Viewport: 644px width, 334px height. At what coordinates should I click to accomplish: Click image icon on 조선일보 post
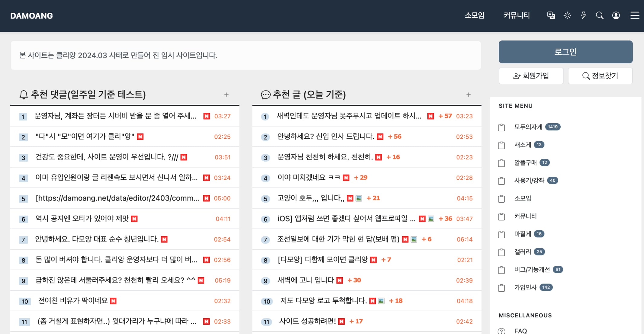pyautogui.click(x=414, y=239)
